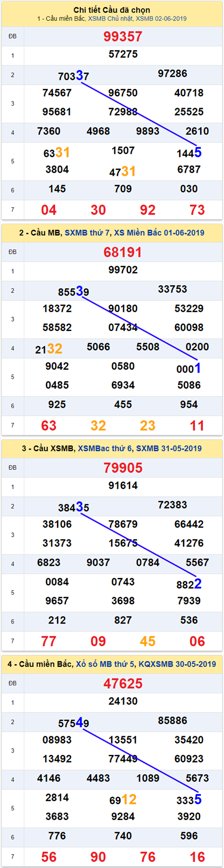Image resolution: width=224 pixels, height=868 pixels.
Task: Click seventh prize number 63
Action: click(49, 426)
